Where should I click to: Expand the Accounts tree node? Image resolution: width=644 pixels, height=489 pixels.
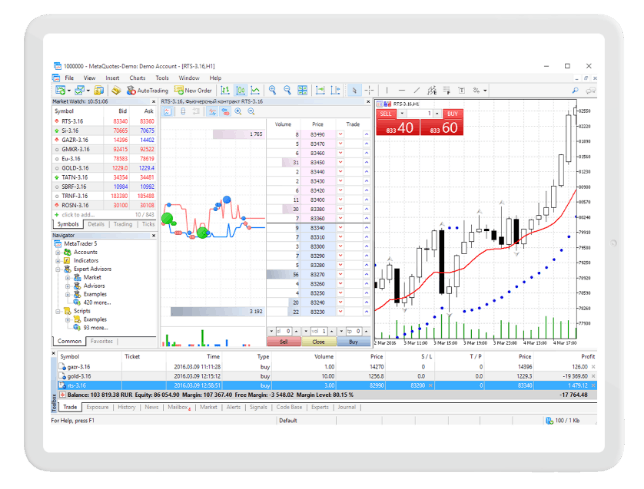point(58,252)
